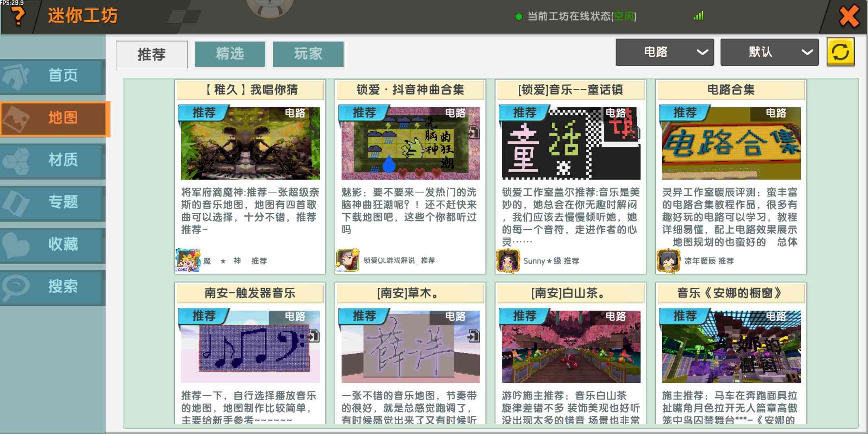
Task: Open the 首页 home sidebar entry
Action: 53,76
